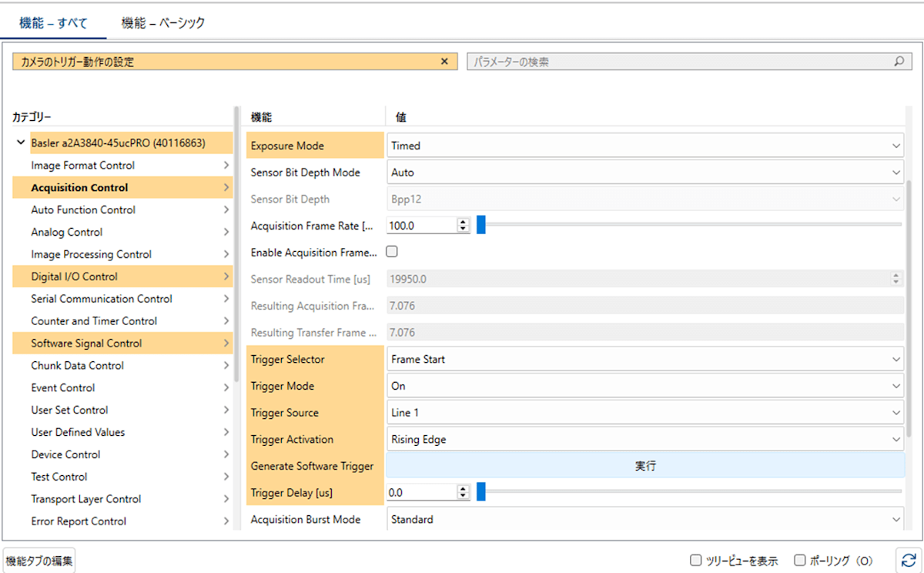This screenshot has width=924, height=573.
Task: Expand Analog Control chevron
Action: [x=226, y=233]
